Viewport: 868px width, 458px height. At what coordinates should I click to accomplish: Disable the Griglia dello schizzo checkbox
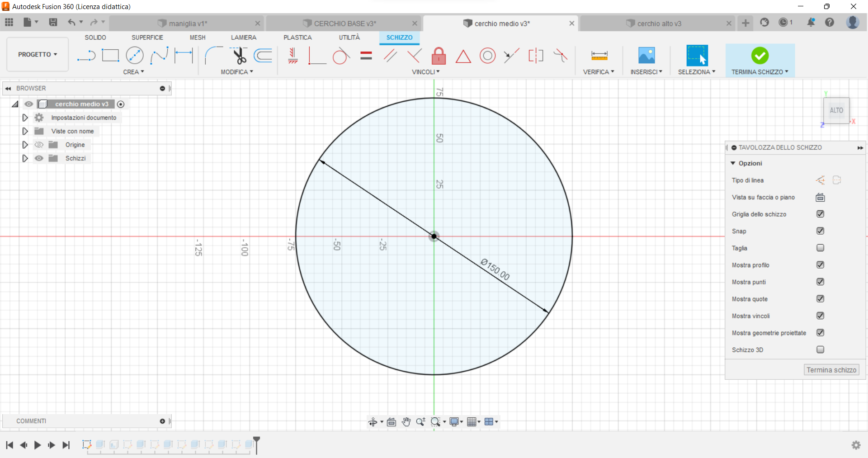(x=821, y=214)
